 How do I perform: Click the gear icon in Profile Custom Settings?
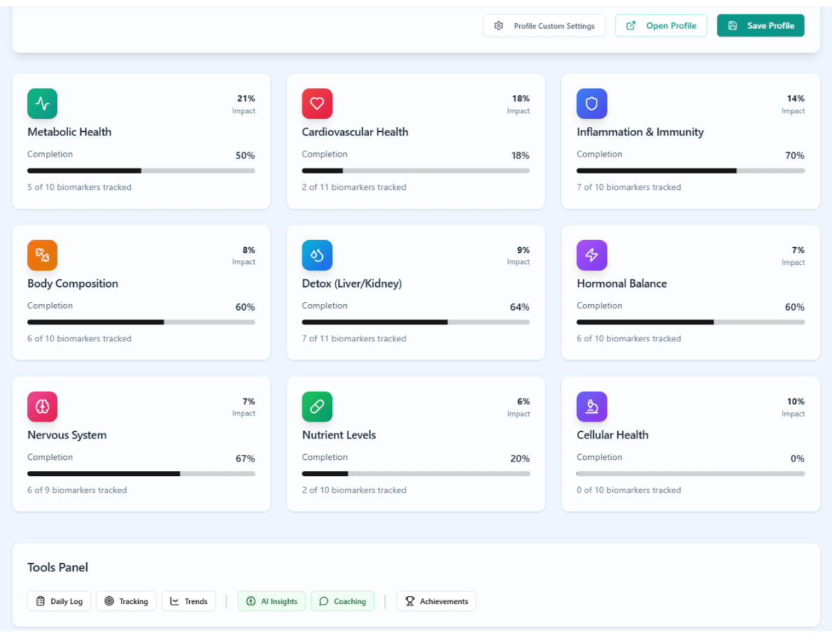[498, 25]
